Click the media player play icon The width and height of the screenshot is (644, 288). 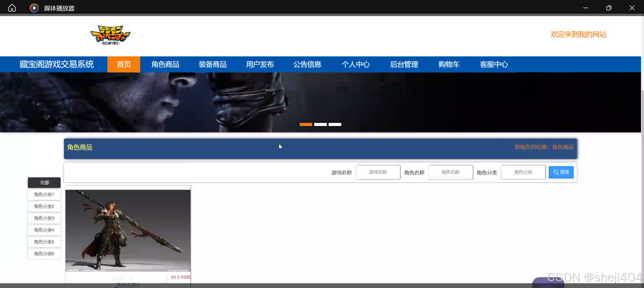34,8
